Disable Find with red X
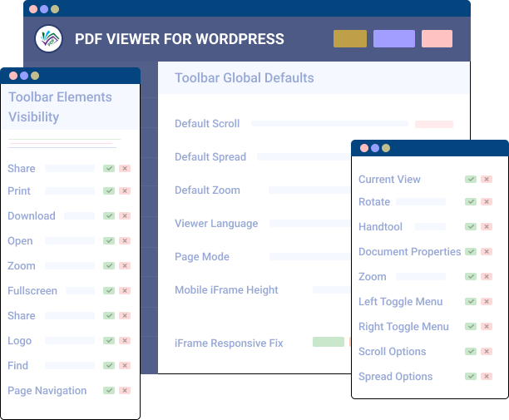509x420 pixels. [x=125, y=365]
